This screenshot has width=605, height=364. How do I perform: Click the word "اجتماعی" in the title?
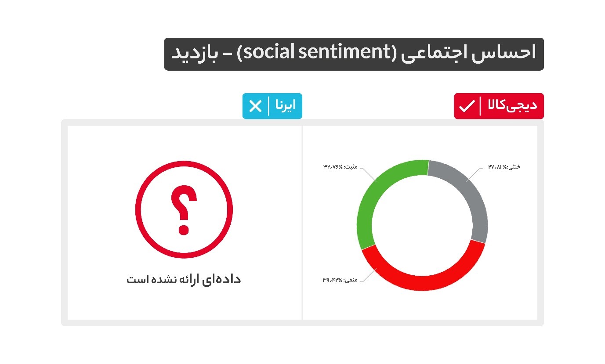(433, 54)
